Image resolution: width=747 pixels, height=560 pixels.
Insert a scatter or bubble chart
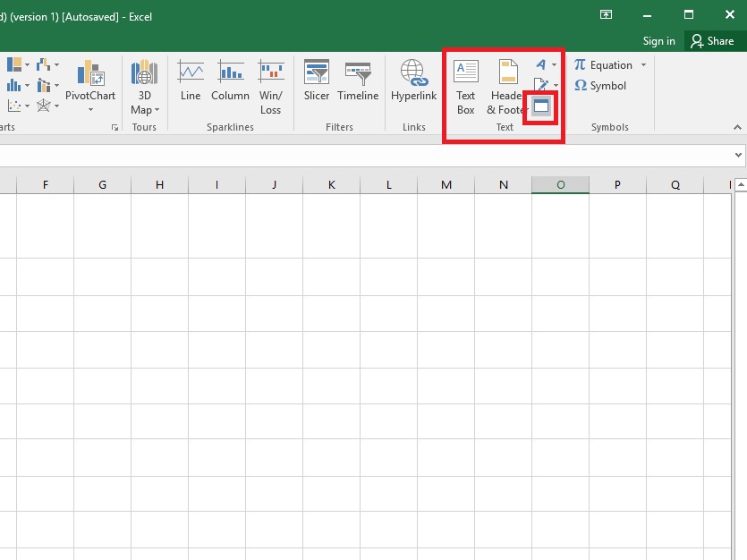(x=15, y=106)
